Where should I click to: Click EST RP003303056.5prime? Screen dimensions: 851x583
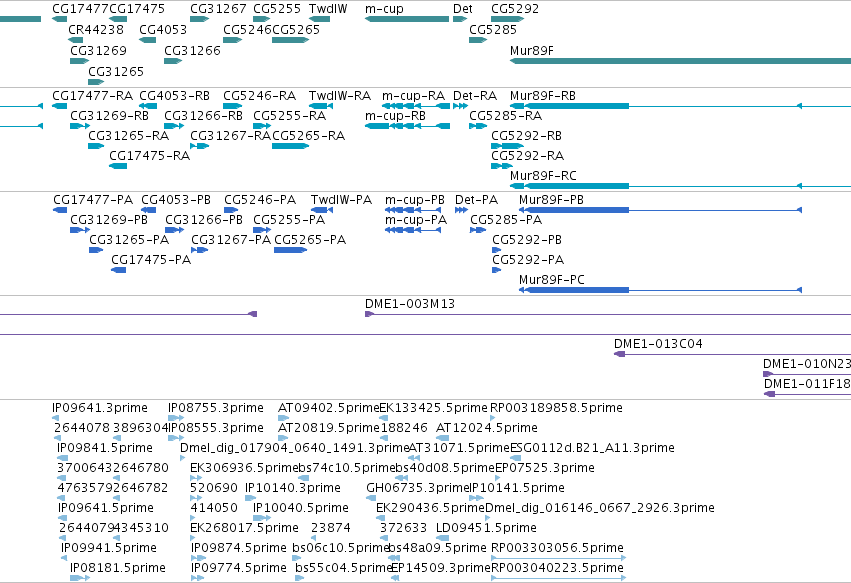point(557,548)
